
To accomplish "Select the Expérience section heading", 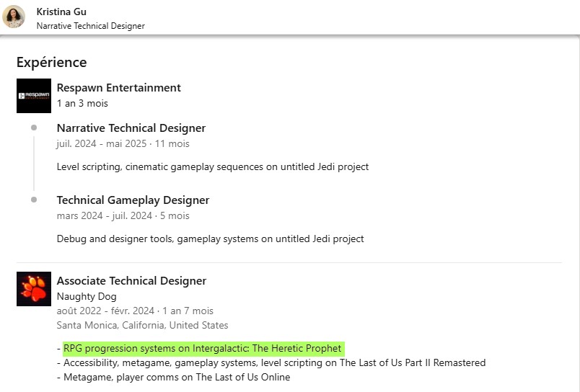I will click(x=51, y=62).
